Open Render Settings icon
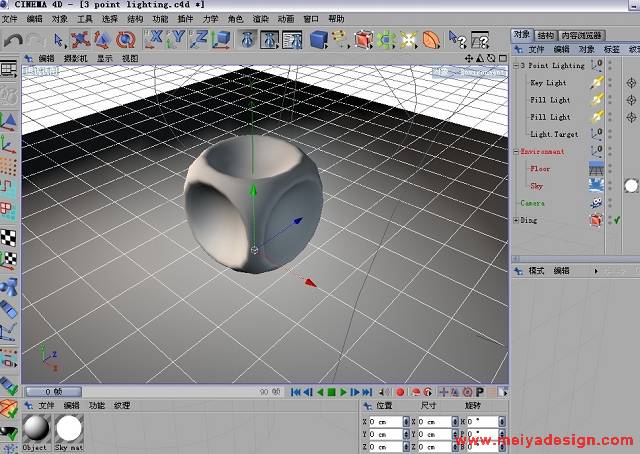This screenshot has height=454, width=640. click(x=292, y=40)
